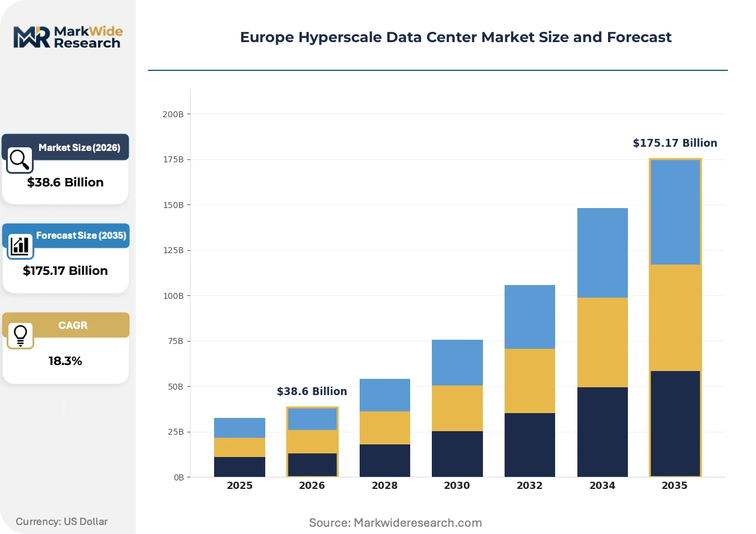Click the 125B y-axis label
The height and width of the screenshot is (534, 756).
click(173, 250)
